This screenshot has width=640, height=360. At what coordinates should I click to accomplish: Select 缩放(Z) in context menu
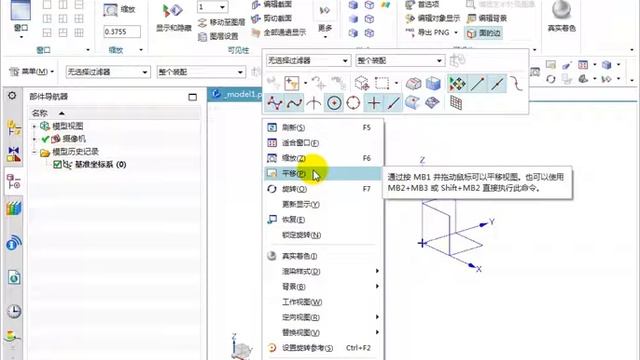coord(322,158)
